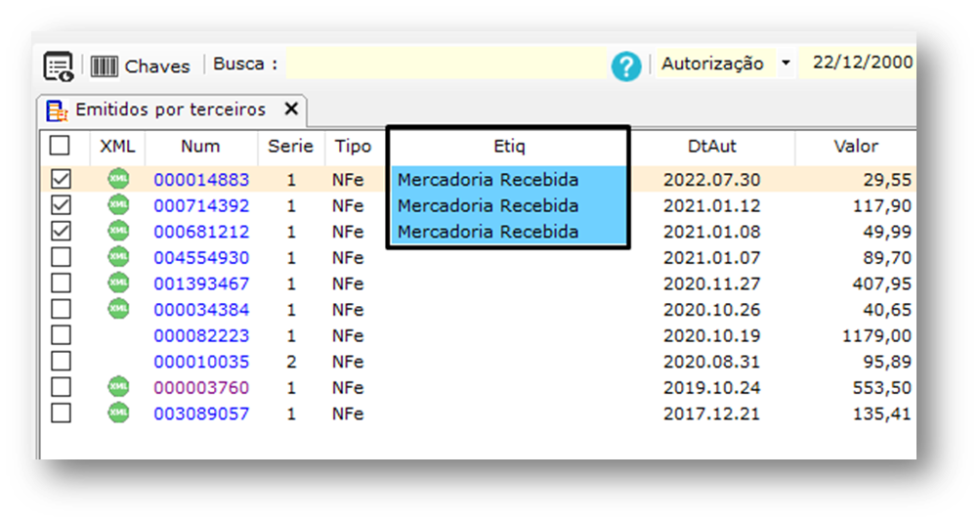
Task: Check the row for note 000034384
Action: pyautogui.click(x=61, y=308)
